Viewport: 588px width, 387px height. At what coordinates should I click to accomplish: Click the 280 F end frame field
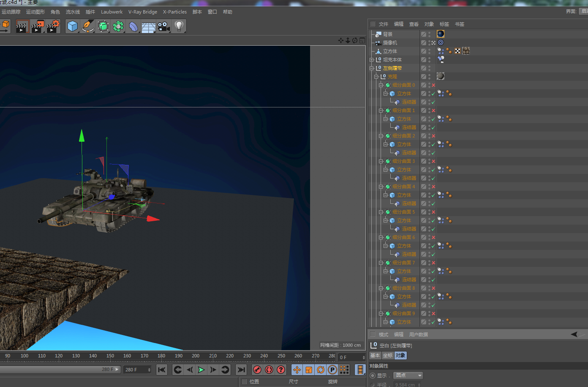(x=135, y=370)
